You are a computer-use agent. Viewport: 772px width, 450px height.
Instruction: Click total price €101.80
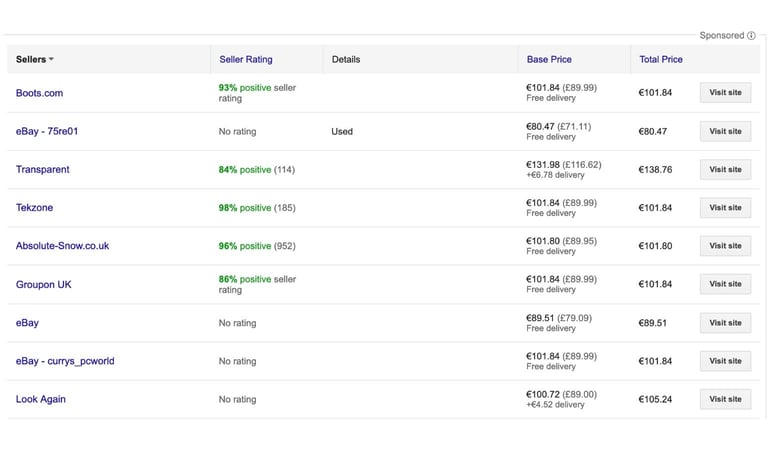655,246
